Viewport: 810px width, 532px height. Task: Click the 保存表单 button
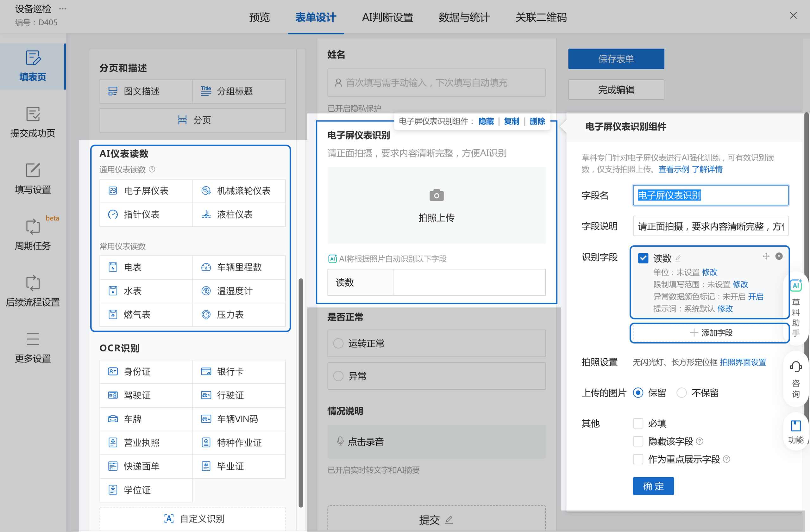click(616, 59)
